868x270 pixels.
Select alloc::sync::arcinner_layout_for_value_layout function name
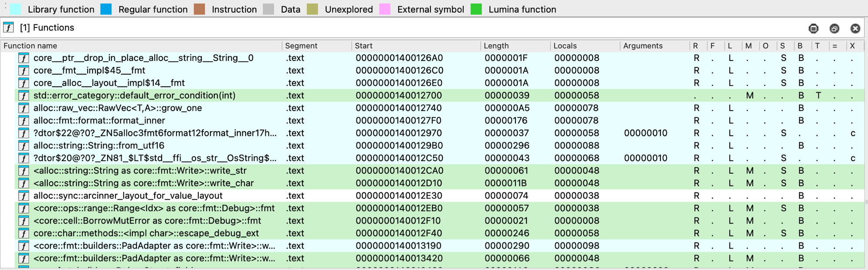click(128, 196)
